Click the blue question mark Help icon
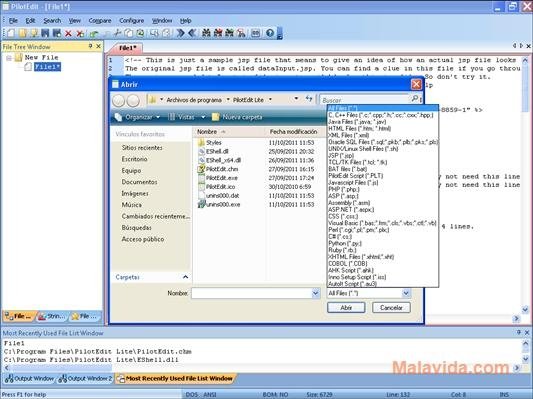 click(x=270, y=33)
